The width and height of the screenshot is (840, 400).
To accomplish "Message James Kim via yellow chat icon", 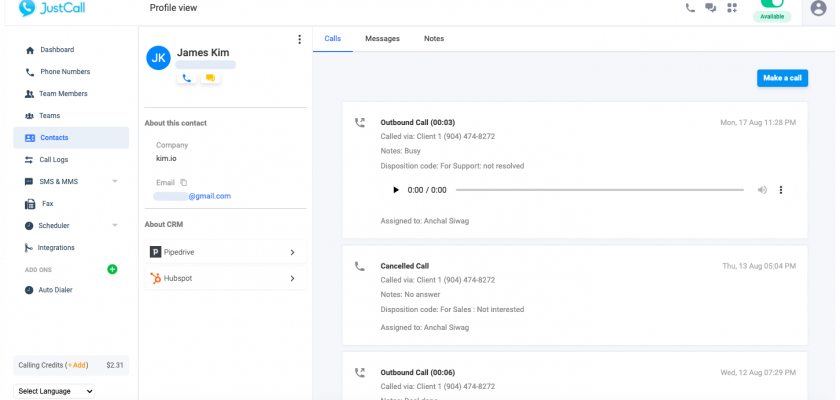I will click(x=211, y=78).
